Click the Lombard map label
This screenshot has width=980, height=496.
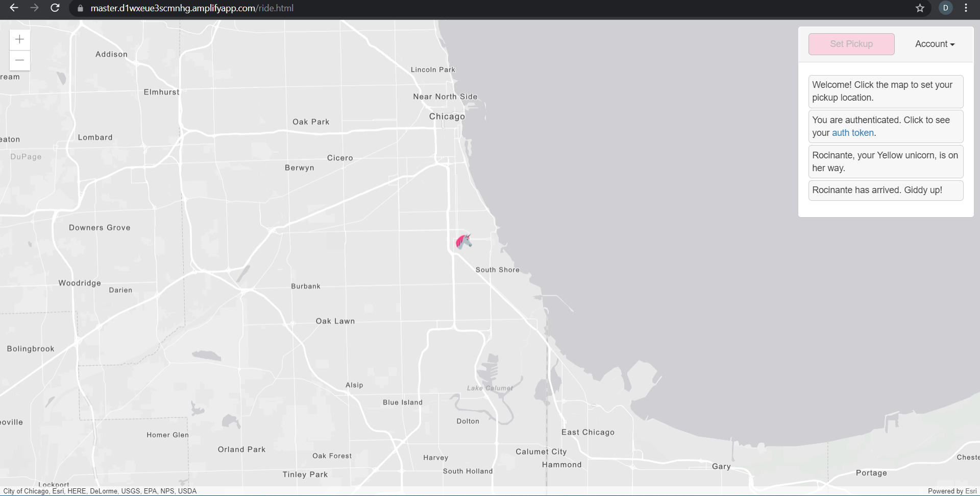tap(95, 137)
